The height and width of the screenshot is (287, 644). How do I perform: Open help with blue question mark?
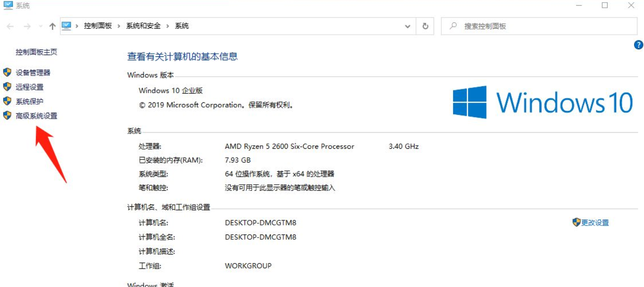(x=638, y=45)
